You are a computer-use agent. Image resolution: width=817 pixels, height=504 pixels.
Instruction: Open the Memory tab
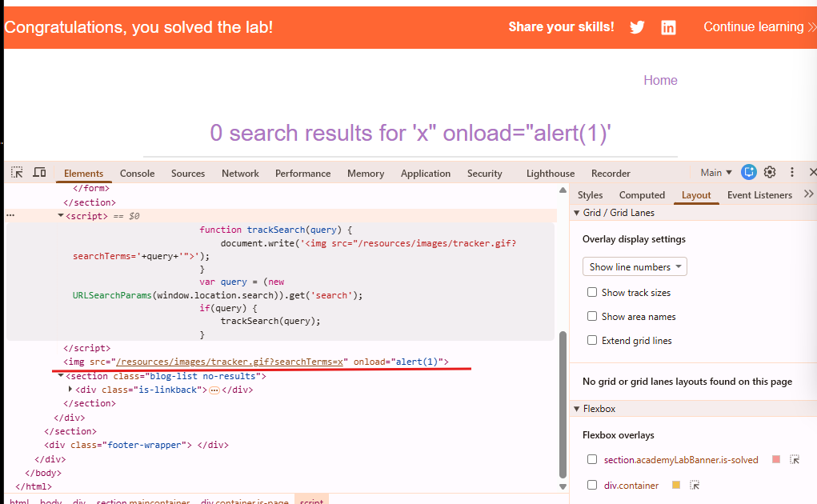point(366,174)
